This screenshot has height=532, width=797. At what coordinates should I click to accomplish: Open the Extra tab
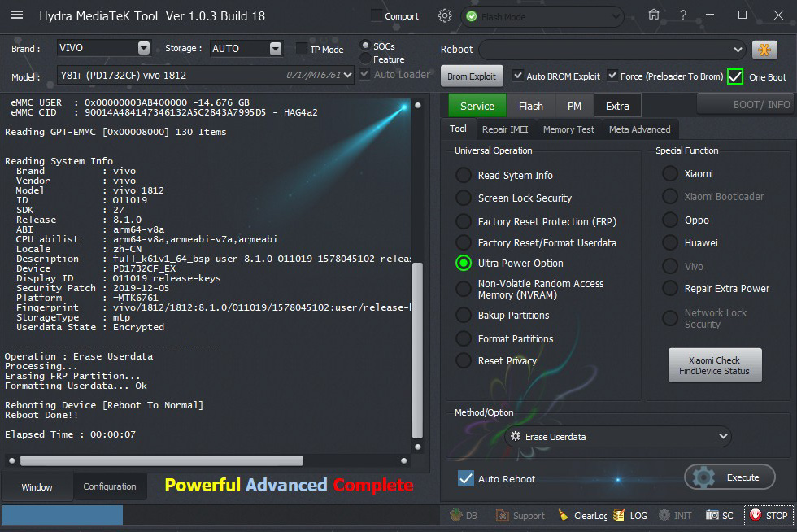pos(617,106)
